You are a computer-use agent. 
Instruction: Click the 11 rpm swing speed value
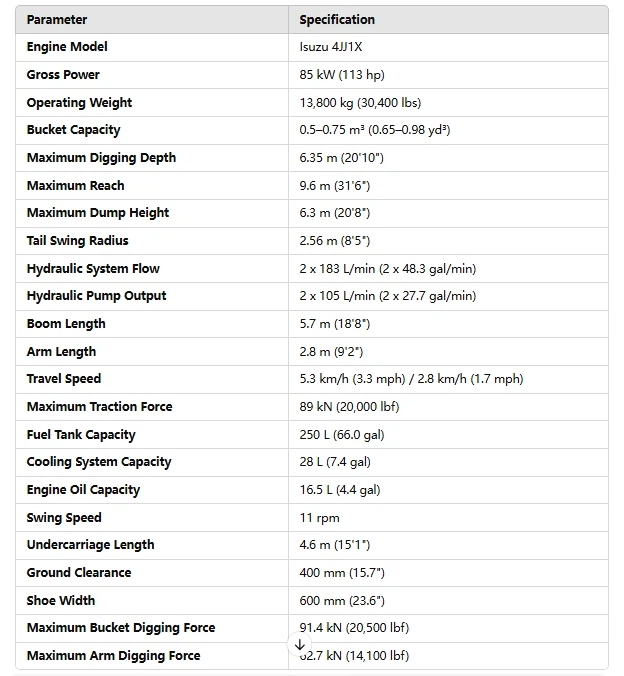(319, 518)
